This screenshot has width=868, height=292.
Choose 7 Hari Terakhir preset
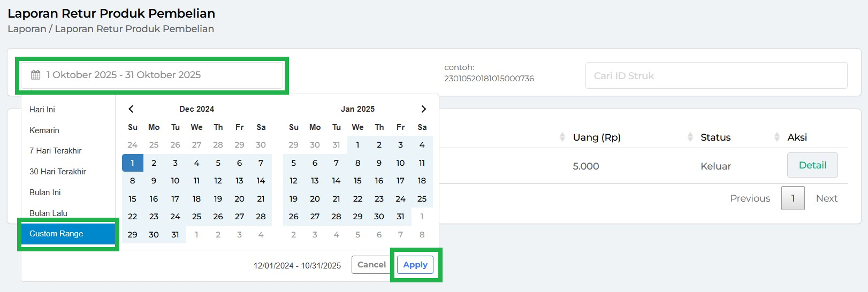[x=56, y=151]
